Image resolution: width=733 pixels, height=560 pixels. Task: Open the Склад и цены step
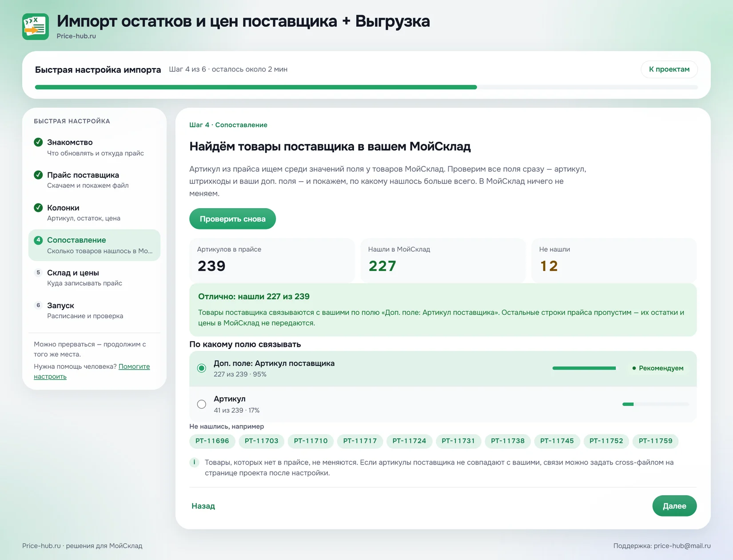(x=94, y=278)
